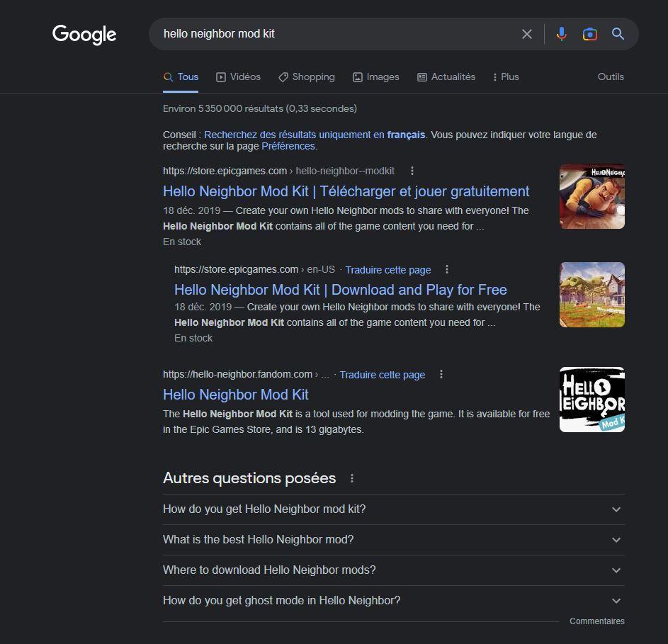Open the fandom Hello Neighbor Mod Kit link
This screenshot has height=644, width=668.
236,395
